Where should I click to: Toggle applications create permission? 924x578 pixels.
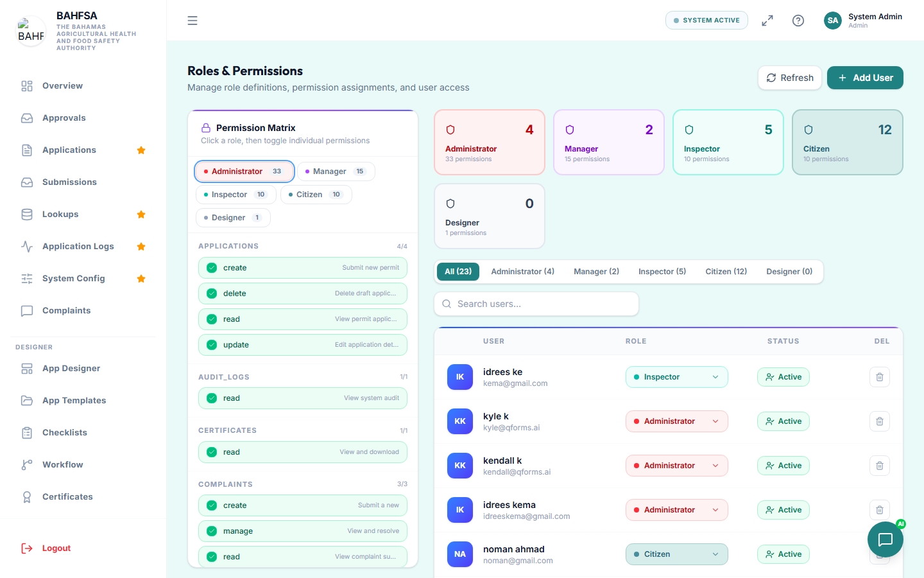pyautogui.click(x=303, y=268)
